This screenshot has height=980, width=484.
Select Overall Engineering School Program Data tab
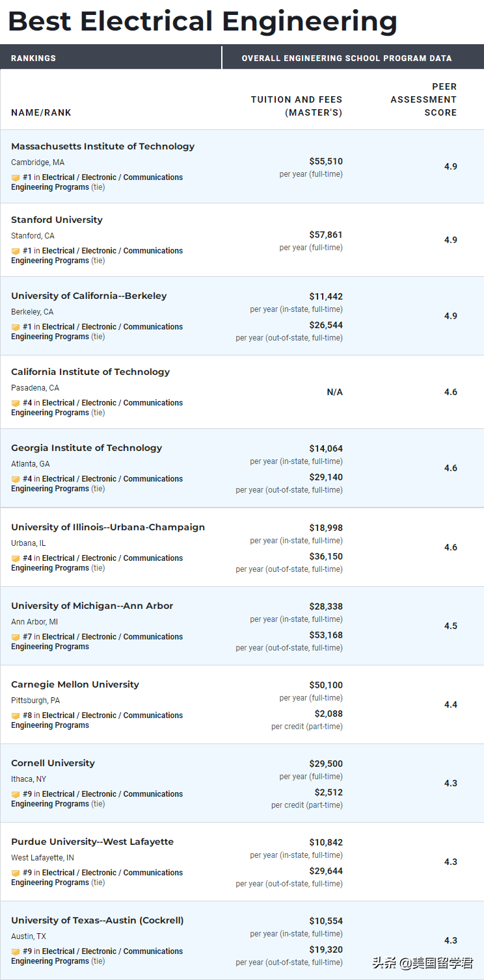pyautogui.click(x=347, y=58)
